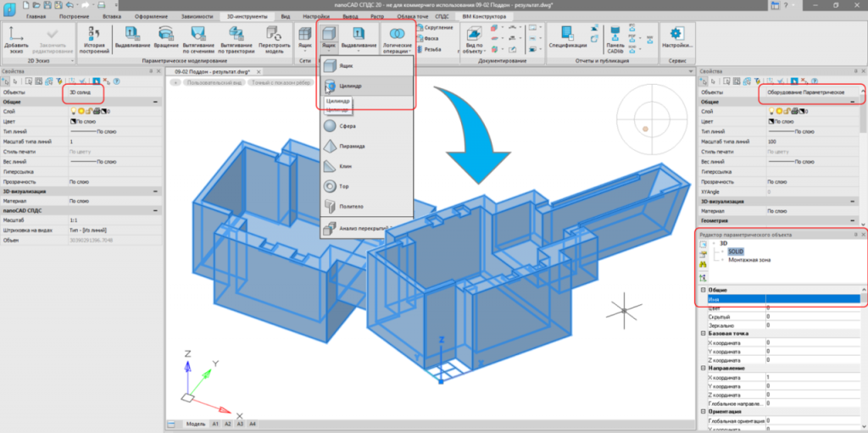Choose Пирамида from the dropdown list
The height and width of the screenshot is (433, 868).
[x=366, y=147]
